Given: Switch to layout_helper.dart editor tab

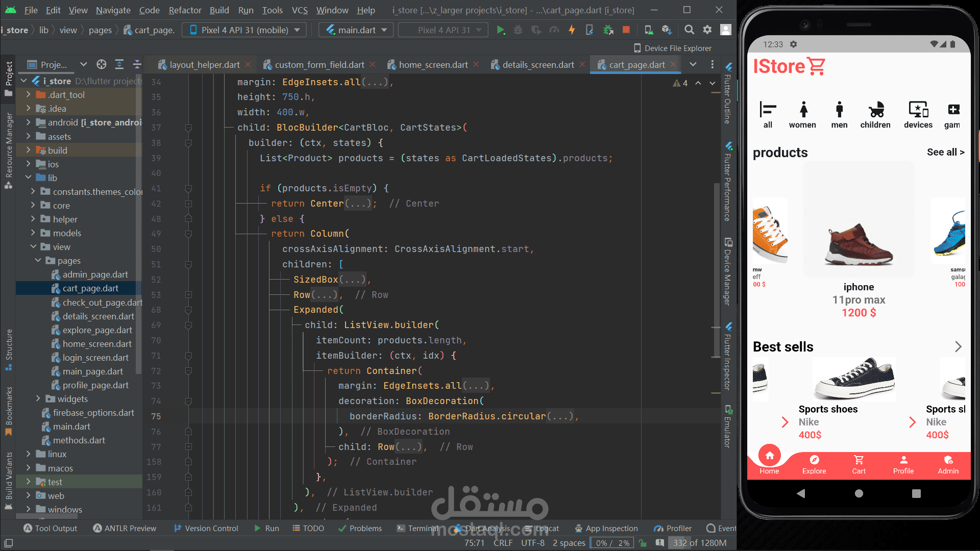Looking at the screenshot, I should (x=204, y=65).
